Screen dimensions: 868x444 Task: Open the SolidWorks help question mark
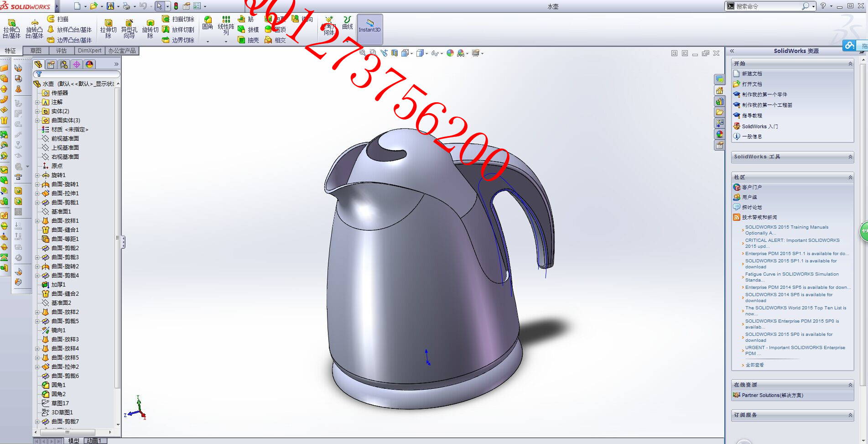[823, 6]
